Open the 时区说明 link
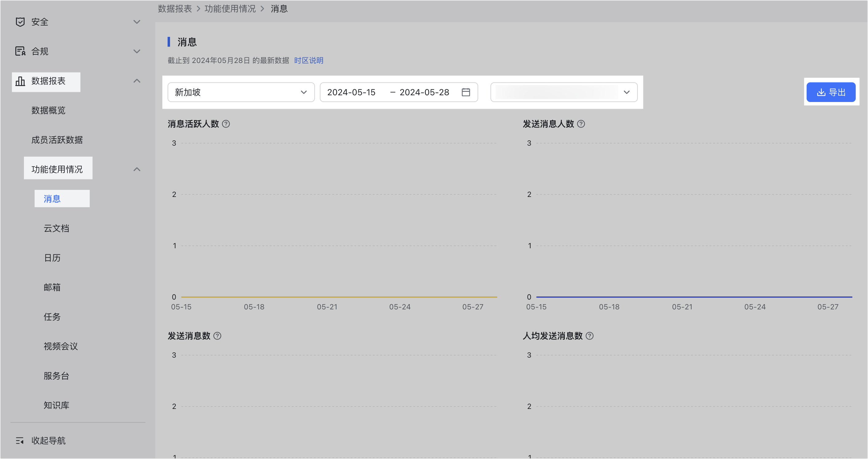 tap(309, 60)
